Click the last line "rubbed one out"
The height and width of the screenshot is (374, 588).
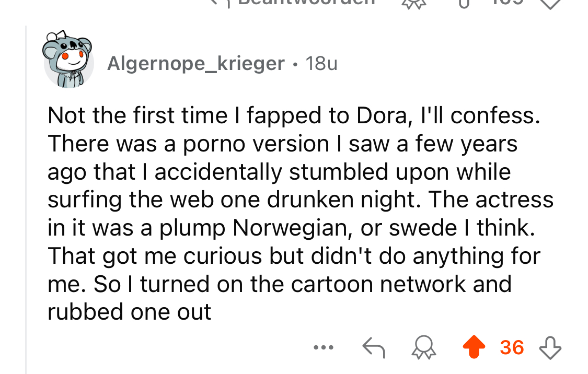129,312
